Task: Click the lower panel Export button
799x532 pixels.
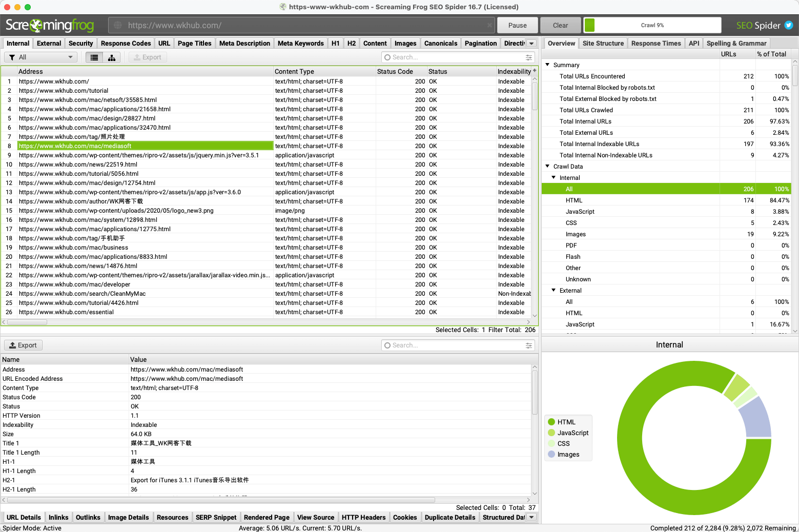Action: pos(23,345)
